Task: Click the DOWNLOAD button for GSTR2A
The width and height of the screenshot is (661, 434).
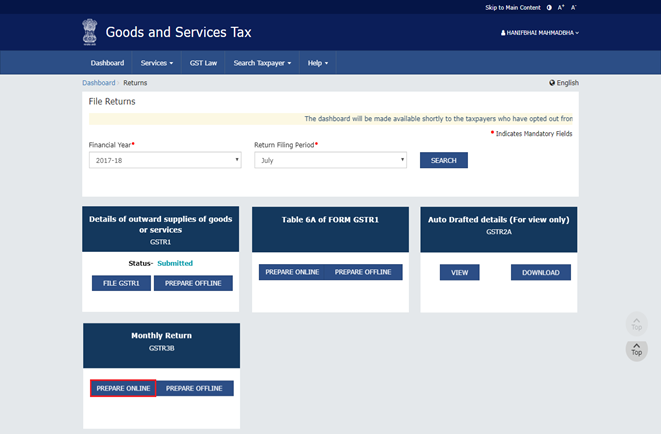Action: [541, 272]
